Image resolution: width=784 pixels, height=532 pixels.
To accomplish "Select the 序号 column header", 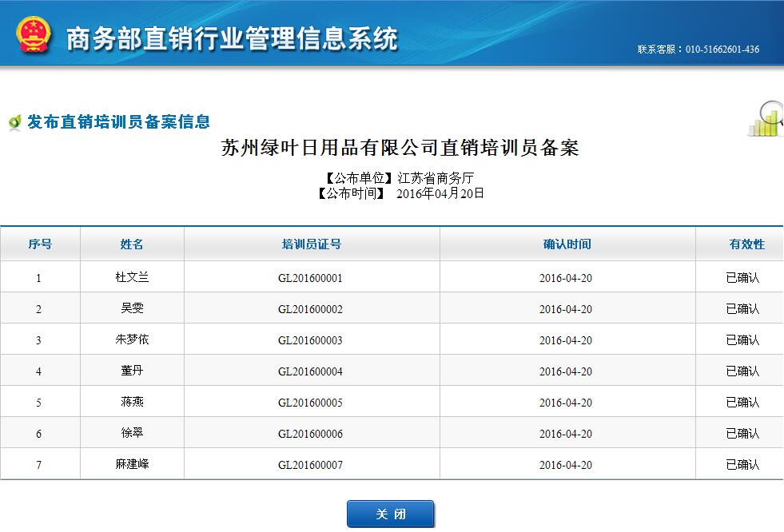I will click(x=40, y=244).
